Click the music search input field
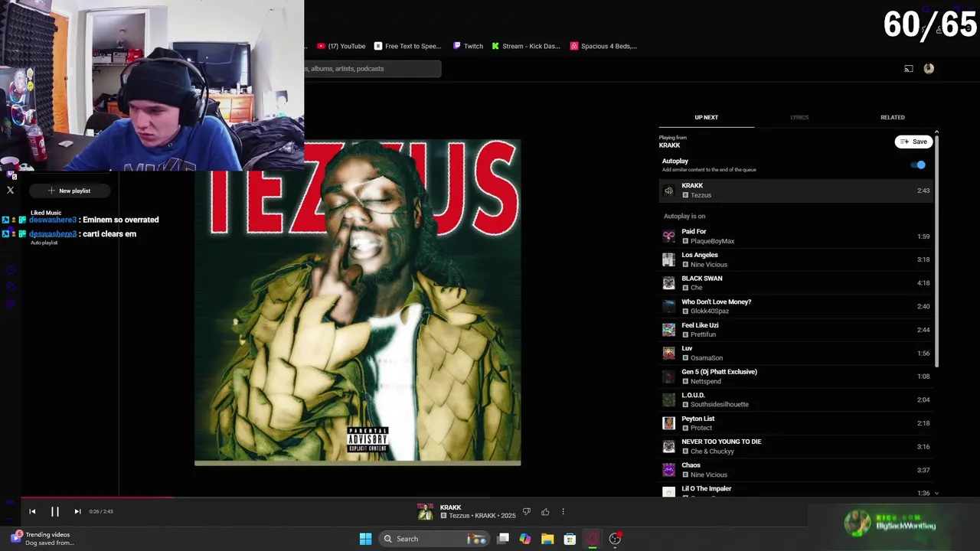980x551 pixels. point(373,69)
